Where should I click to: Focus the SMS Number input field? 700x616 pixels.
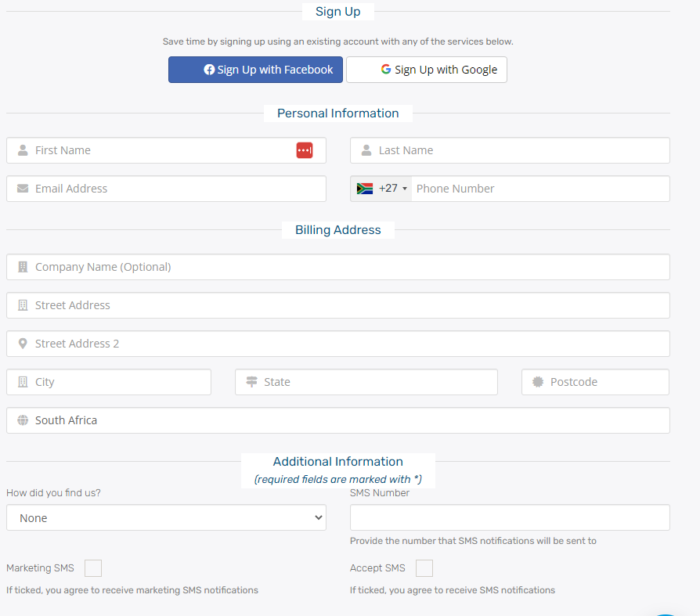tap(510, 518)
